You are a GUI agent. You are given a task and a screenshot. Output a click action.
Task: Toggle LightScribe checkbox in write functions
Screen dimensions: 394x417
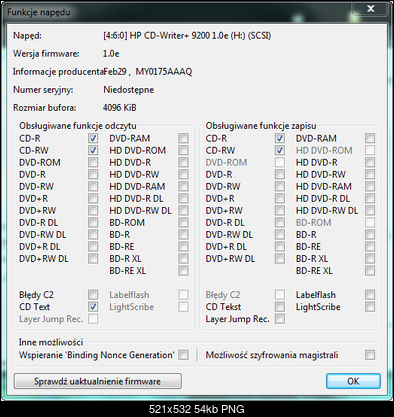(x=370, y=307)
